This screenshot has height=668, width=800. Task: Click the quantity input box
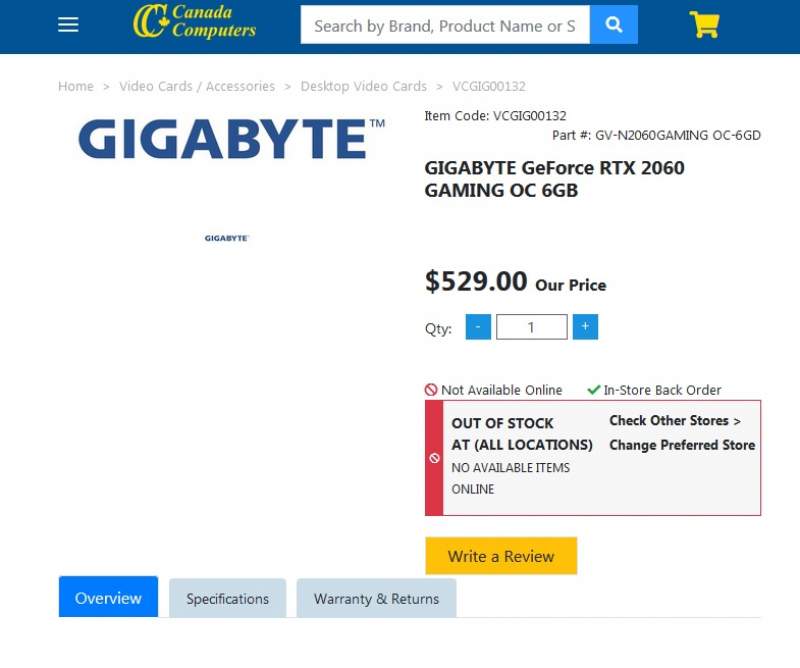point(531,326)
